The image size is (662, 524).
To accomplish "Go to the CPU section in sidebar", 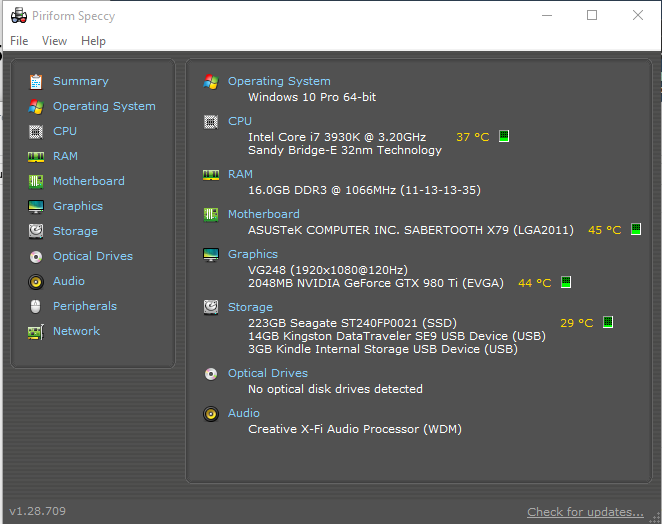I will pyautogui.click(x=65, y=131).
